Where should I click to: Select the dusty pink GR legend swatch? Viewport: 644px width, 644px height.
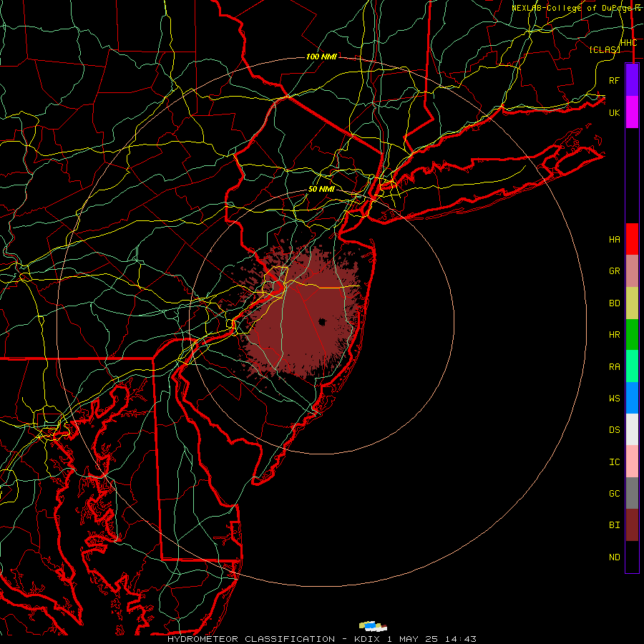click(x=632, y=271)
